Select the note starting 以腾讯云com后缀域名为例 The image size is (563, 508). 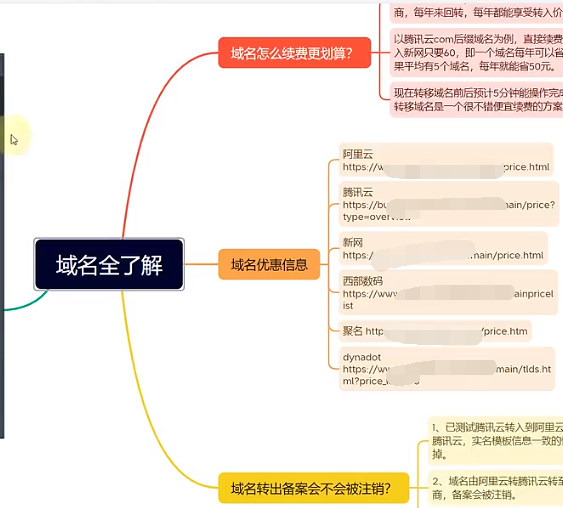(x=476, y=52)
